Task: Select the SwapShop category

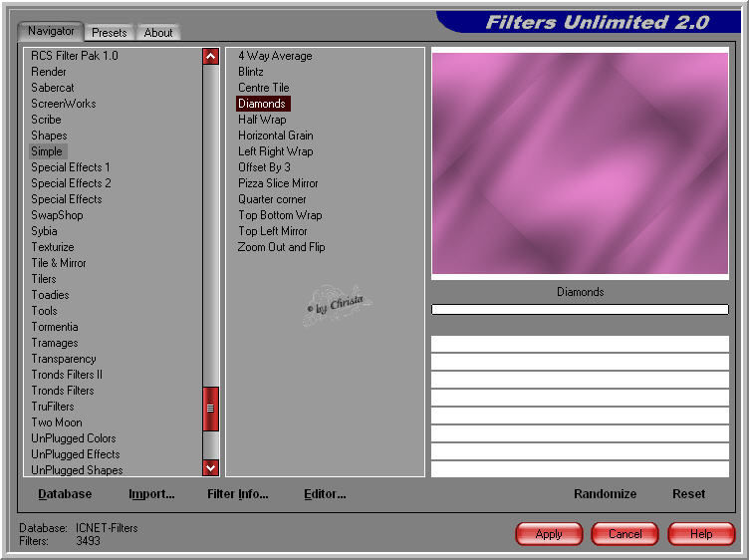Action: coord(57,215)
